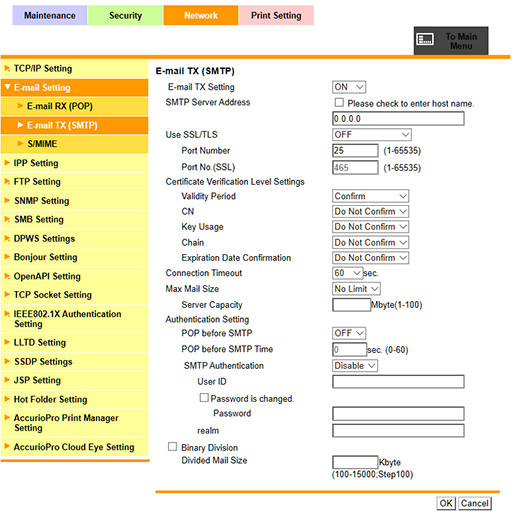Open the Max Mail Size dropdown
Image resolution: width=517 pixels, height=515 pixels.
coord(356,289)
